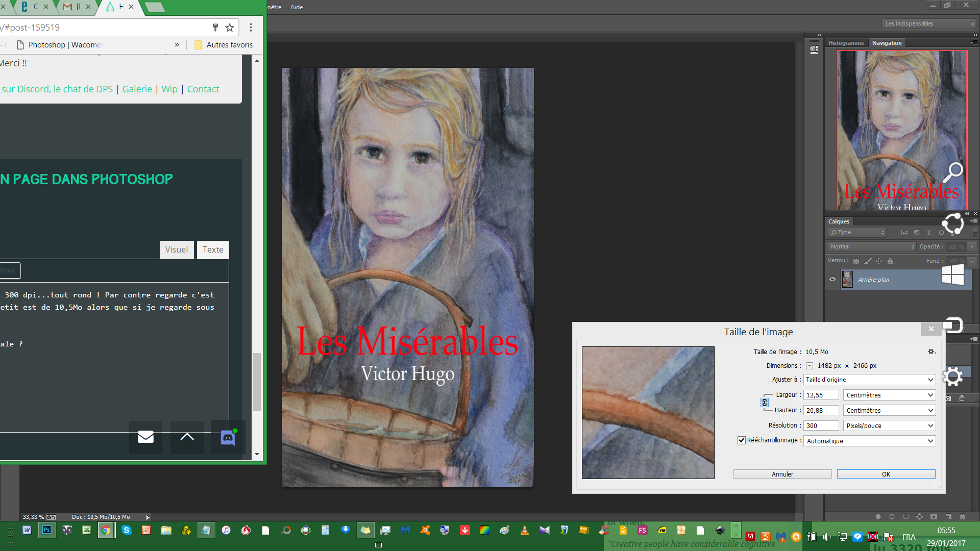This screenshot has height=551, width=980.
Task: Click the chain link constrain-proportions icon
Action: point(764,403)
